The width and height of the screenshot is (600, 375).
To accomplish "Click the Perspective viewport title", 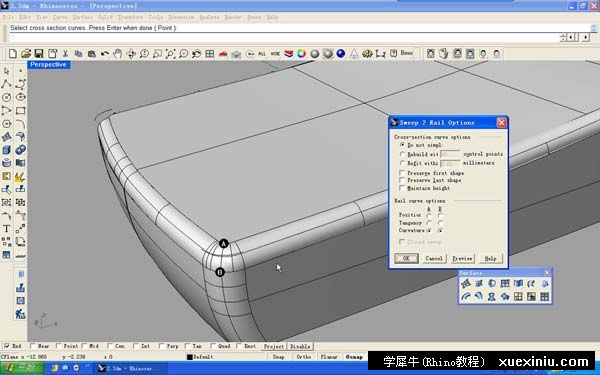I will click(48, 65).
